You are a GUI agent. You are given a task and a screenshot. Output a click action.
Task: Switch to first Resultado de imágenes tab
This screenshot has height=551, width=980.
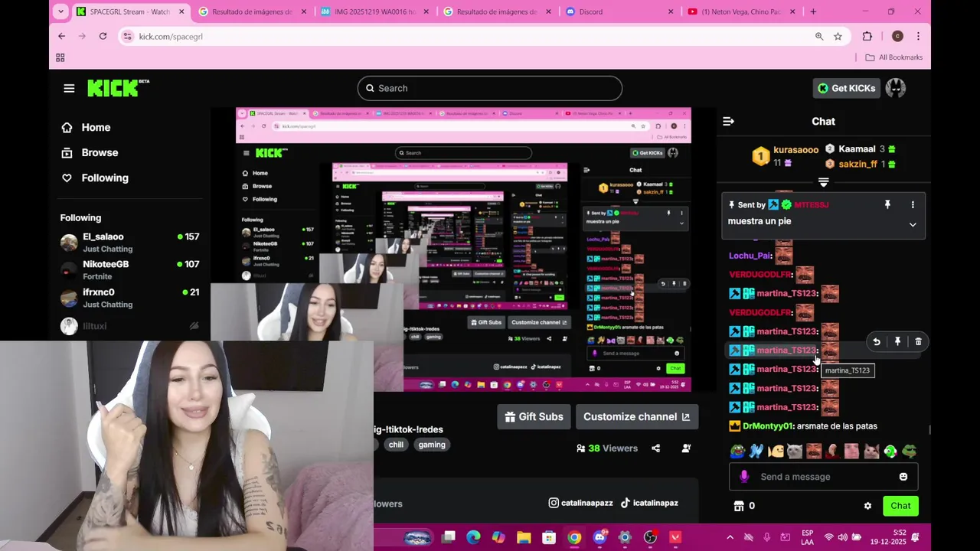[253, 11]
